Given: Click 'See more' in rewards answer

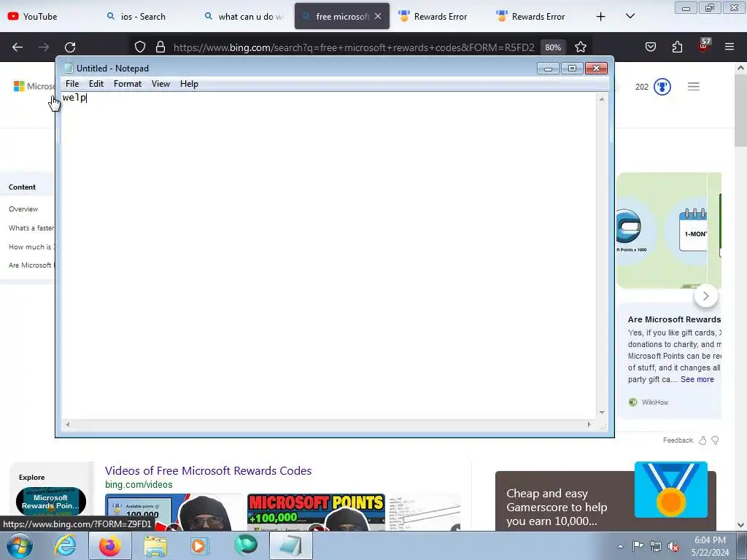Looking at the screenshot, I should pos(697,379).
